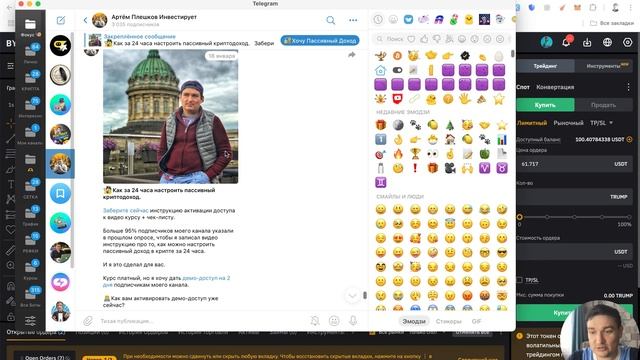Focus the TRUMP quantity field

click(x=575, y=197)
